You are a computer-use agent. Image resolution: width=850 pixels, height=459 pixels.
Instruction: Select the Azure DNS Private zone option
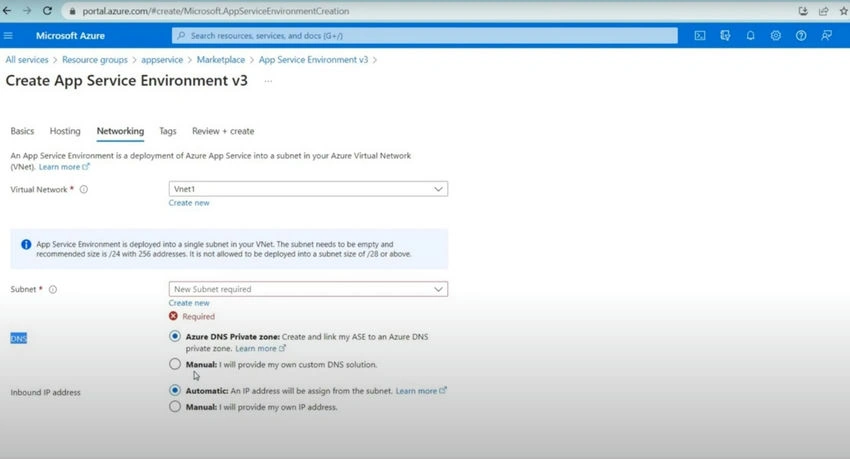pos(175,336)
